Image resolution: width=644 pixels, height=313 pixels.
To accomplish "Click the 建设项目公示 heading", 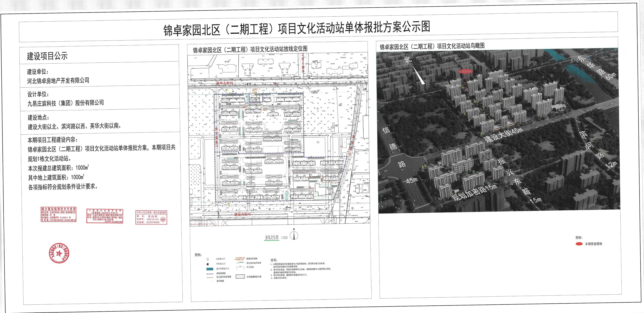I will [47, 56].
